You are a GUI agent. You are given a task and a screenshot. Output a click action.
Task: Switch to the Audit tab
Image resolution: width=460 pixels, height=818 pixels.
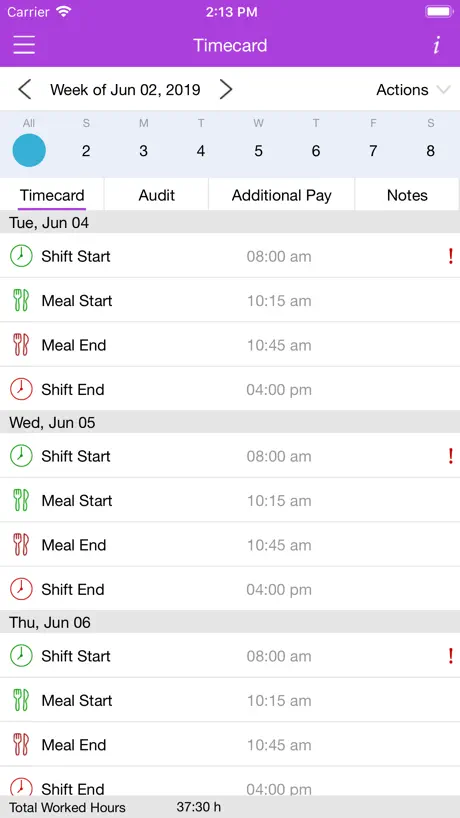click(x=156, y=195)
